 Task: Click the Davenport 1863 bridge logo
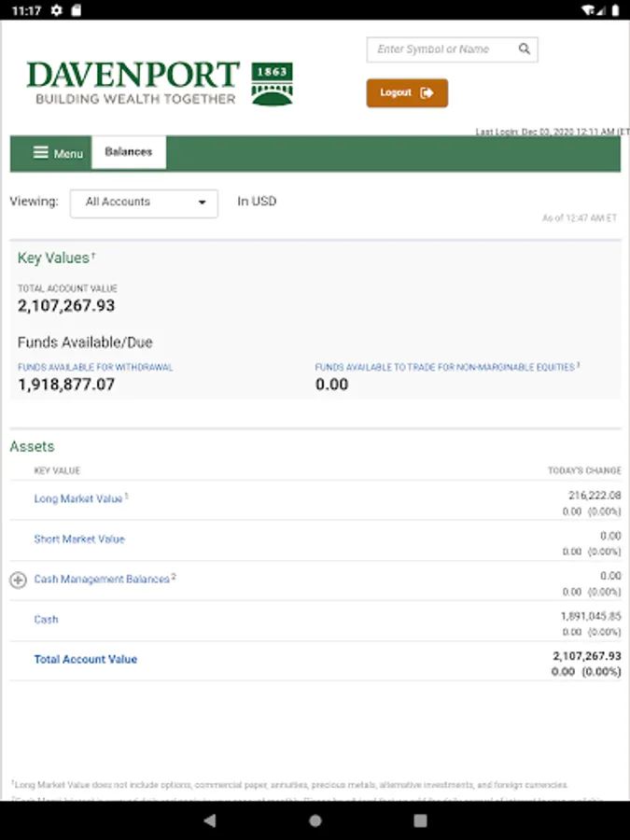(273, 84)
